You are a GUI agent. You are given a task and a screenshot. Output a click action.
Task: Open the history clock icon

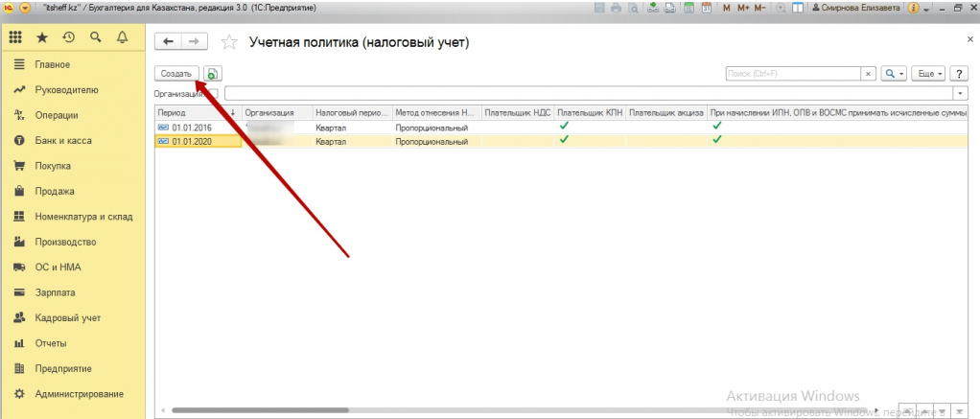tap(68, 38)
